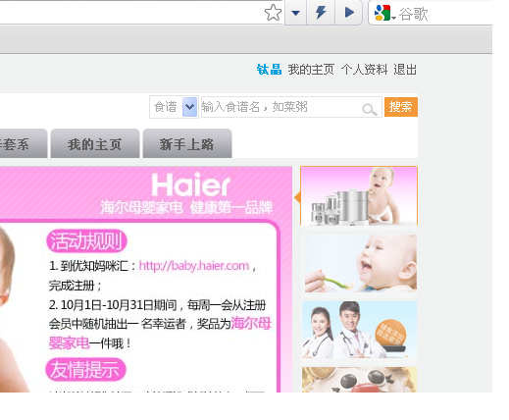The image size is (509, 420).
Task: Open the 钛晶 username link
Action: click(269, 70)
